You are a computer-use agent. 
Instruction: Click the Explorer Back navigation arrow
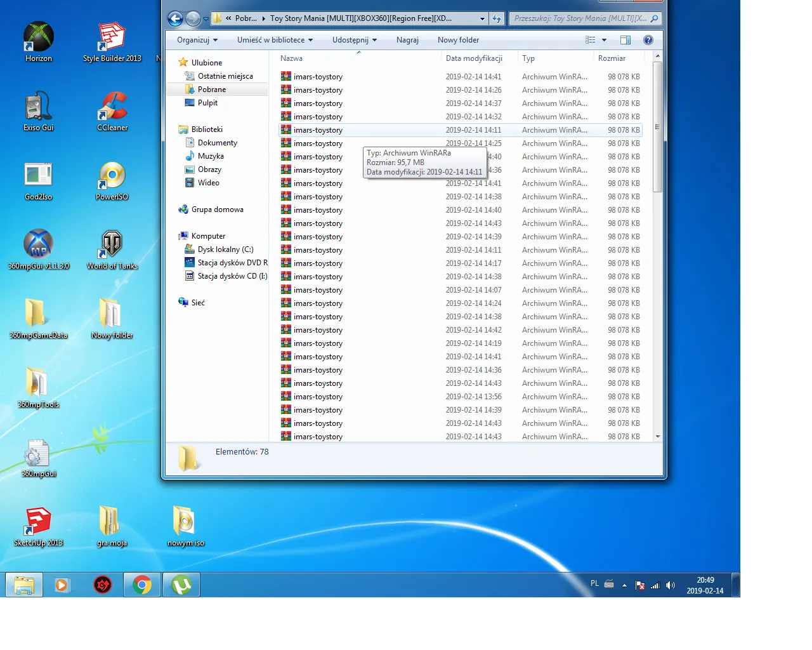(175, 18)
